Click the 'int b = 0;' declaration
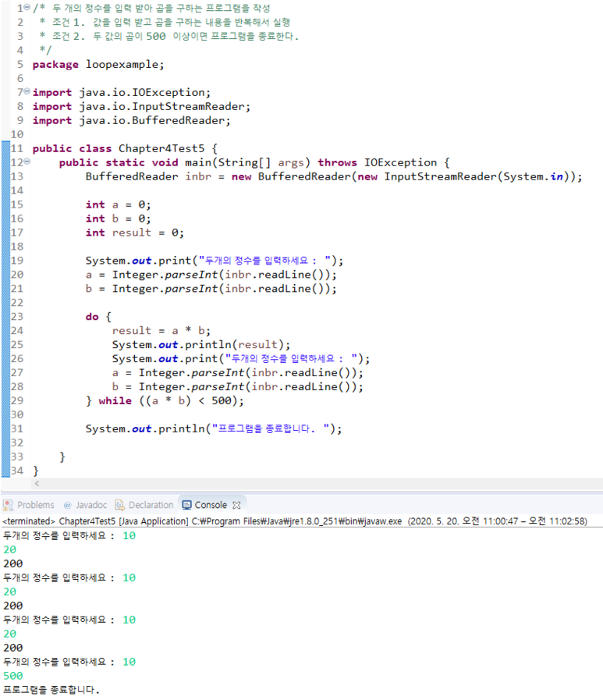Image resolution: width=603 pixels, height=700 pixels. pyautogui.click(x=119, y=219)
